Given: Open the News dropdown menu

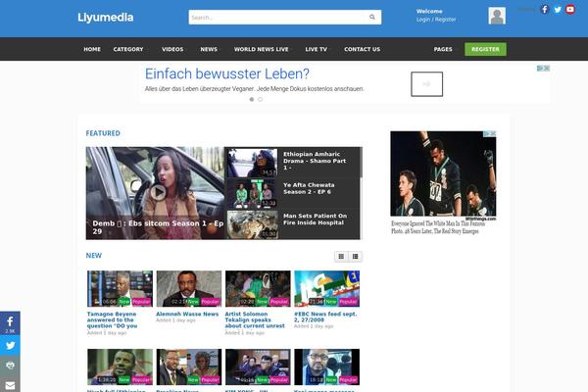Looking at the screenshot, I should click(209, 49).
